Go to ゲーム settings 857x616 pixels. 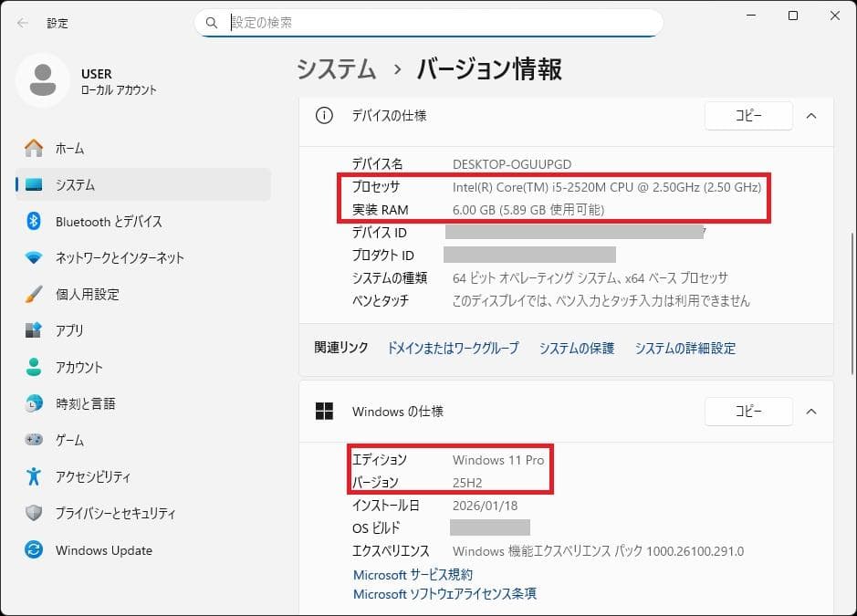tap(143, 440)
